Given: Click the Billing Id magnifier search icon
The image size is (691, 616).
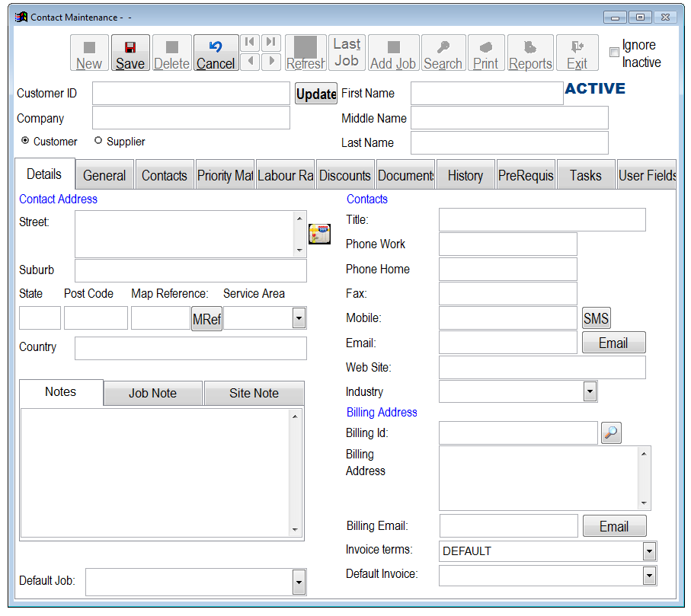Looking at the screenshot, I should tap(611, 433).
